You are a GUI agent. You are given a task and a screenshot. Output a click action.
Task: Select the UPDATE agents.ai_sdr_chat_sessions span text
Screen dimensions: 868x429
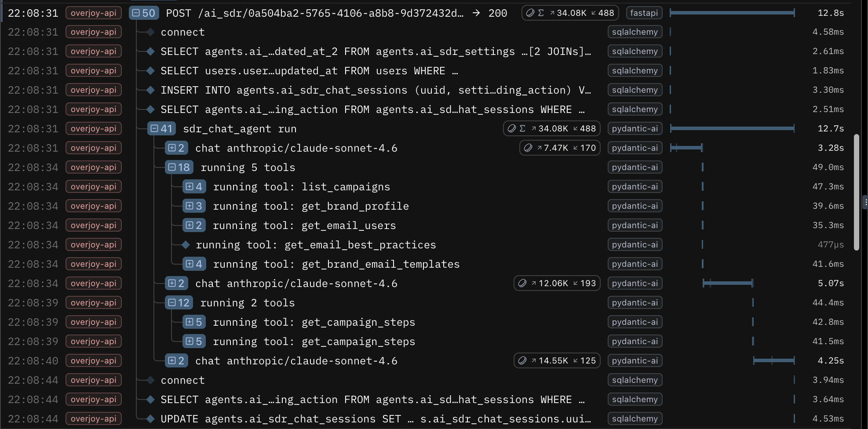coord(376,419)
